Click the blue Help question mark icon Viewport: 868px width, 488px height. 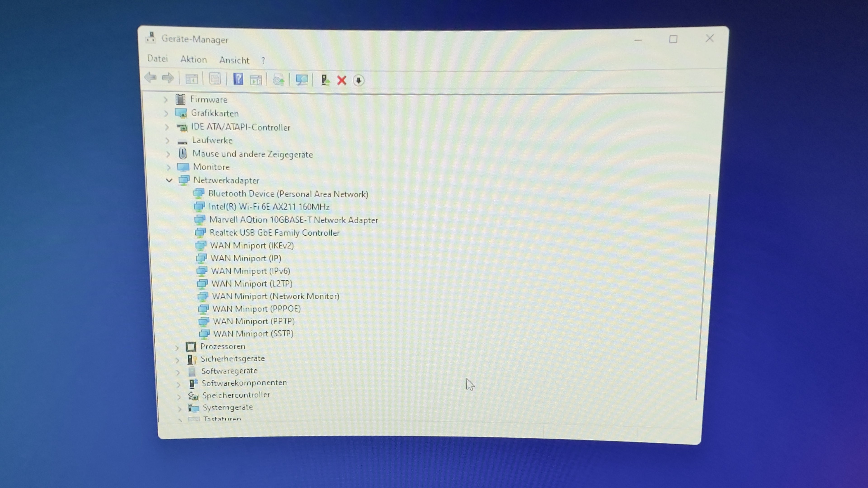coord(238,79)
